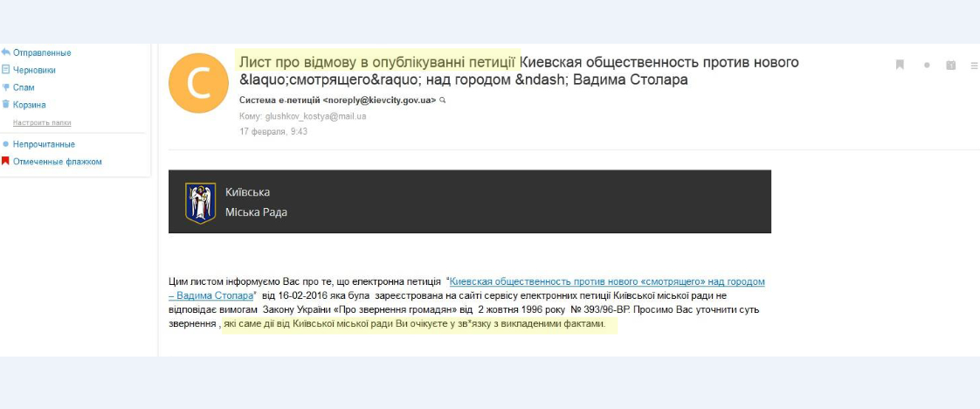This screenshot has width=980, height=409.
Task: Show the Непрочитанные unread messages filter
Action: (44, 144)
